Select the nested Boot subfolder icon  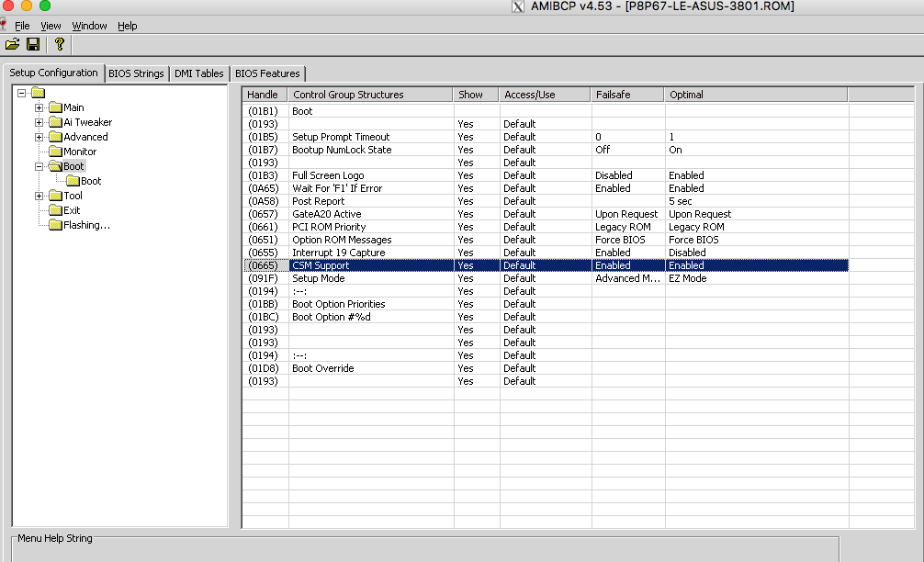(x=73, y=181)
